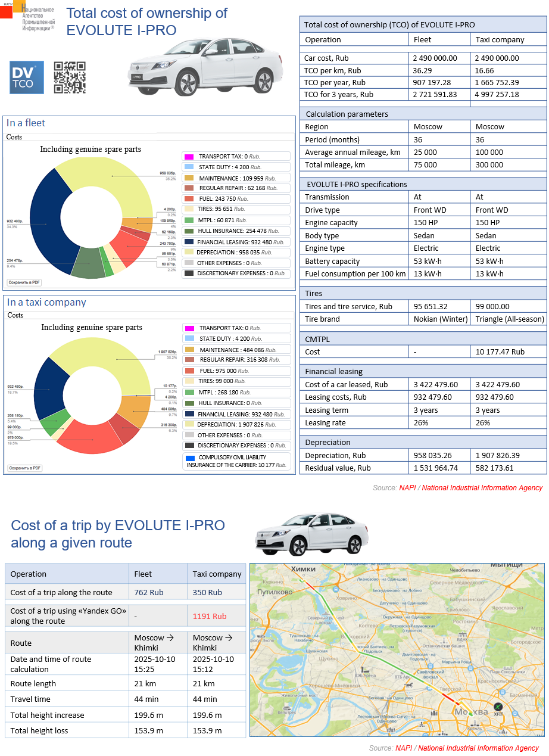Click the QR code image
Screen dimensions: 549x756
coord(70,77)
